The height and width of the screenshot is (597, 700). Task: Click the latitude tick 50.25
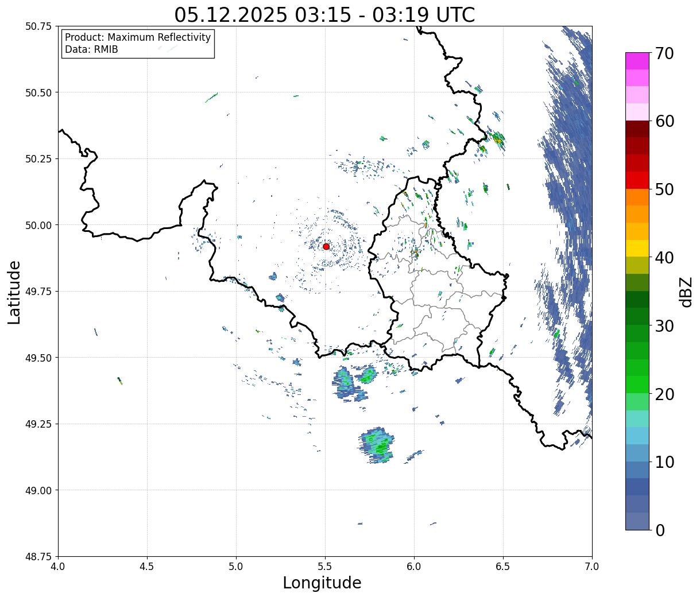(38, 158)
